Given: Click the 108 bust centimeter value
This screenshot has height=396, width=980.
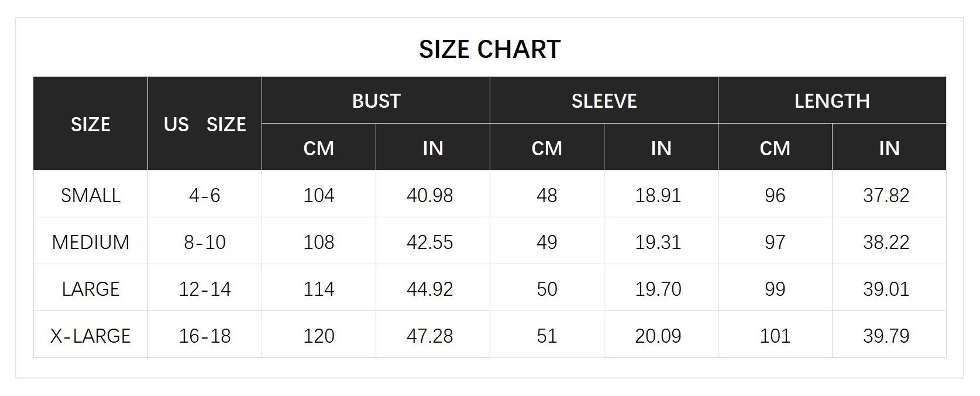Looking at the screenshot, I should click(x=319, y=242).
